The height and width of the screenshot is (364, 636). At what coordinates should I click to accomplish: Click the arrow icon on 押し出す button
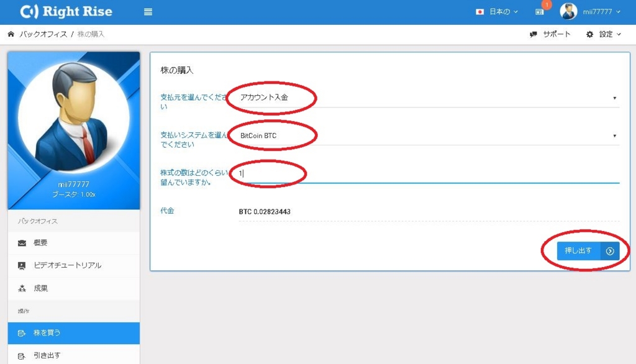click(610, 251)
